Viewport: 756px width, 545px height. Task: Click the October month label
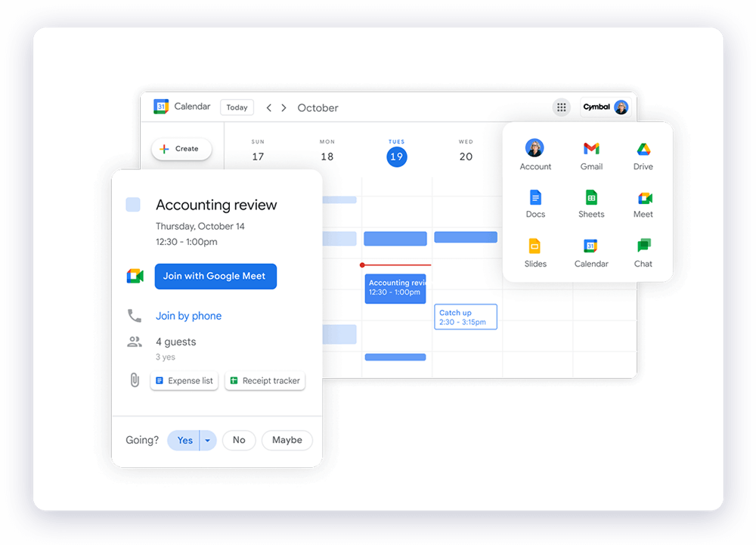318,108
